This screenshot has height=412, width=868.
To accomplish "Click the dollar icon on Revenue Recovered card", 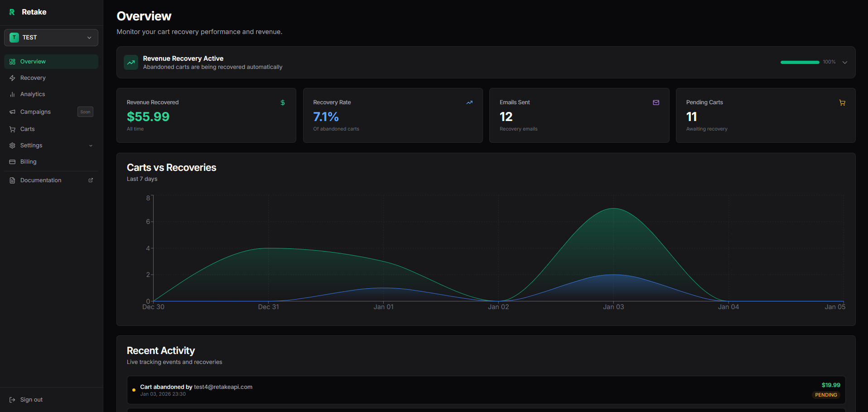I will click(282, 102).
